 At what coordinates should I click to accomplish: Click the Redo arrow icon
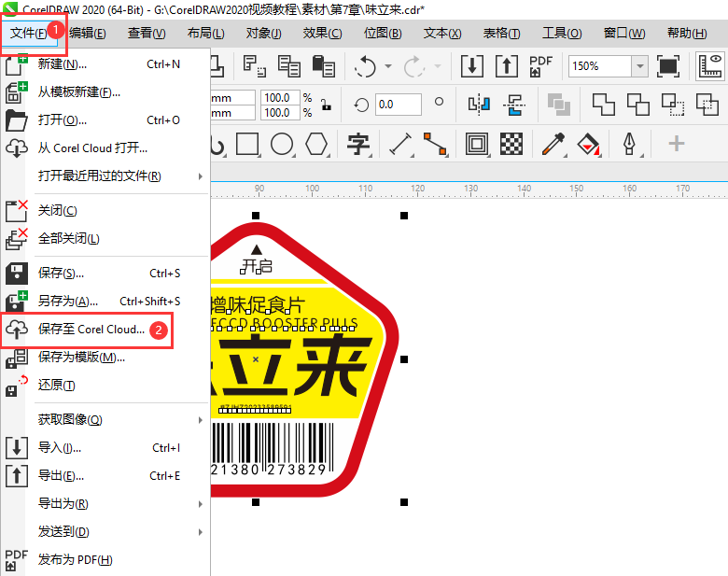pyautogui.click(x=414, y=66)
